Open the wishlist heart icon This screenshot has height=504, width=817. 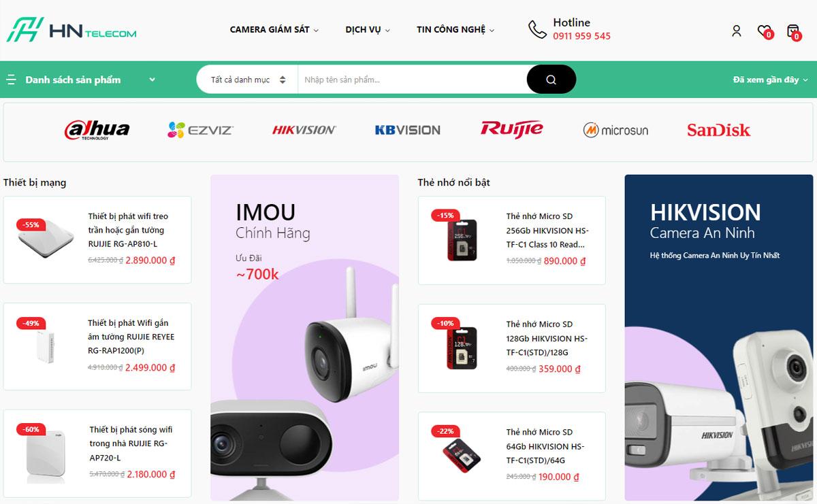tap(765, 31)
